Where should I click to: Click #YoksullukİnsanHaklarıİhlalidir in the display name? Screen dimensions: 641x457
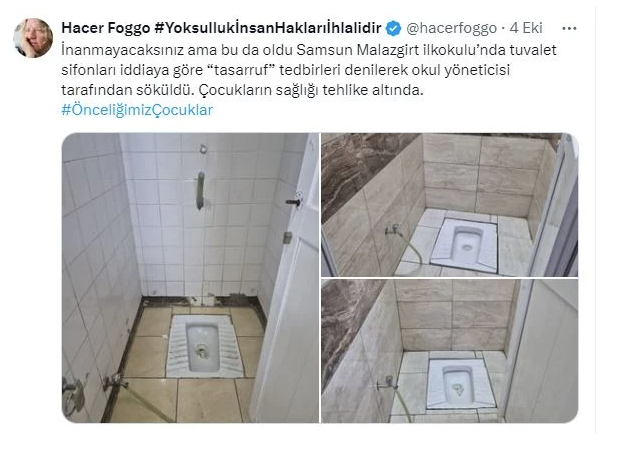[268, 28]
